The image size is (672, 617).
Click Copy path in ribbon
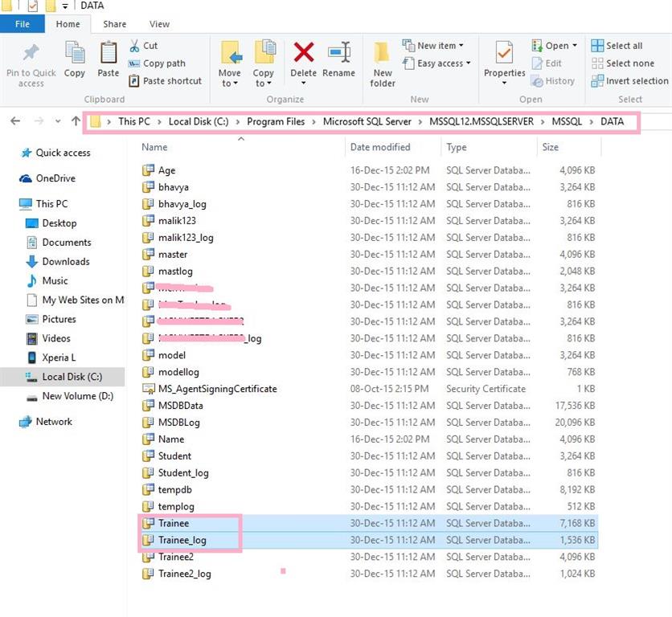pyautogui.click(x=157, y=63)
